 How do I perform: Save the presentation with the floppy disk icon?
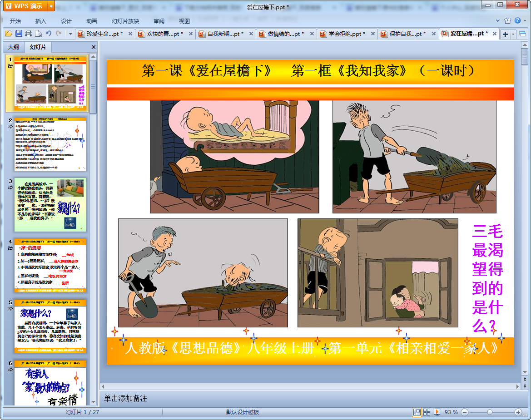(19, 34)
